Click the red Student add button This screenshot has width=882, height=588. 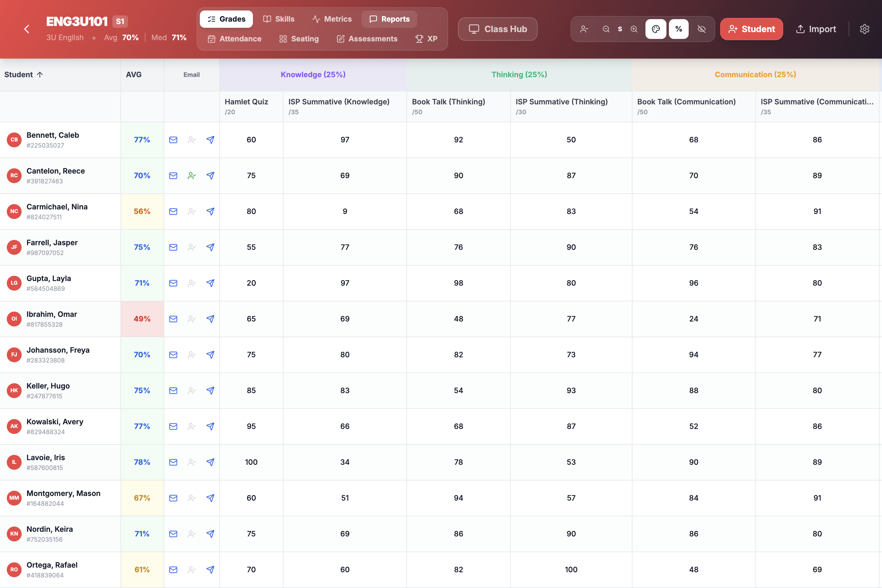pos(751,29)
